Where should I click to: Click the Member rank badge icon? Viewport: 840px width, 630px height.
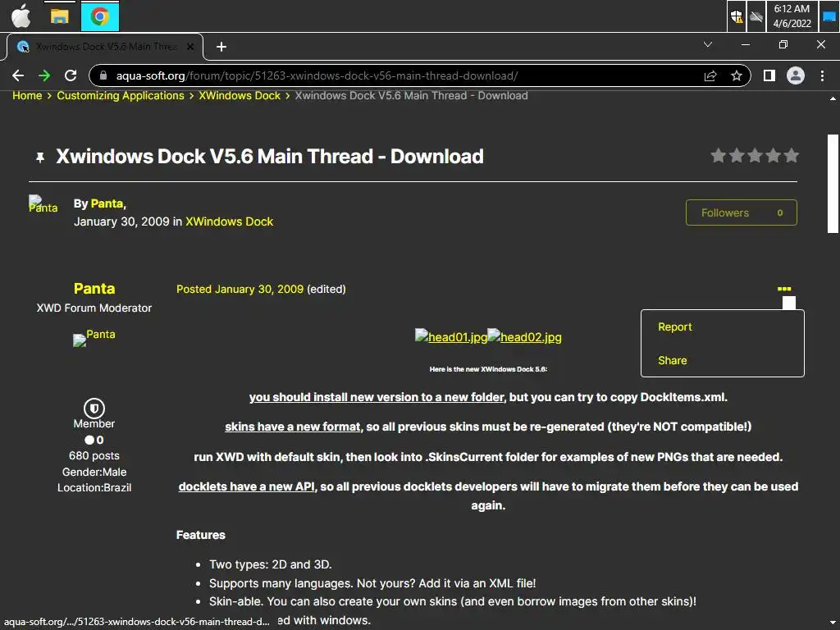[x=94, y=409]
